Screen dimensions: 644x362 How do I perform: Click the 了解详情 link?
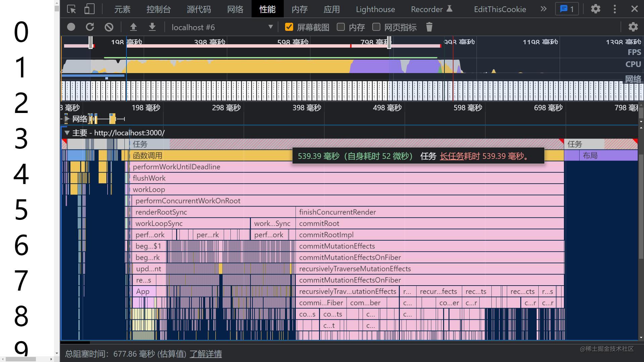206,354
